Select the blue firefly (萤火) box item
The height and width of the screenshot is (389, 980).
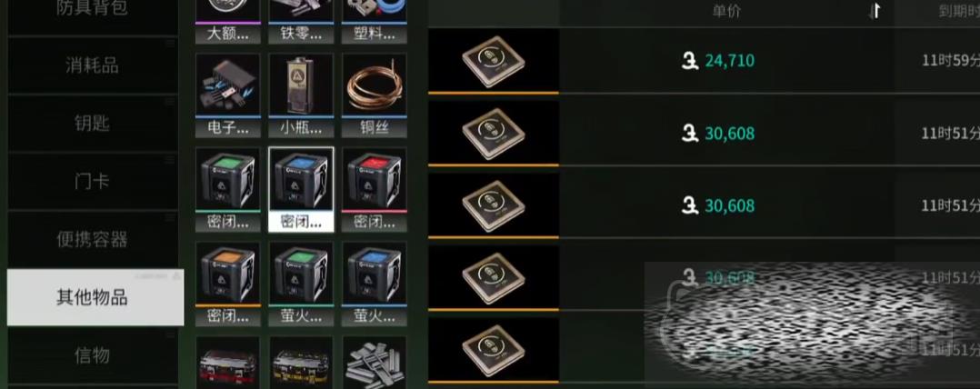coord(374,284)
